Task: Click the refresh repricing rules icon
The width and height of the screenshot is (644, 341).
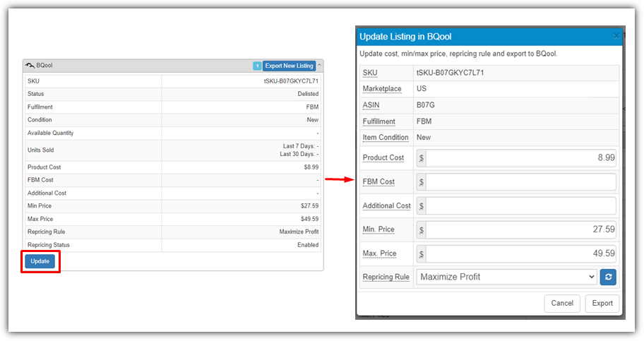Action: [608, 277]
